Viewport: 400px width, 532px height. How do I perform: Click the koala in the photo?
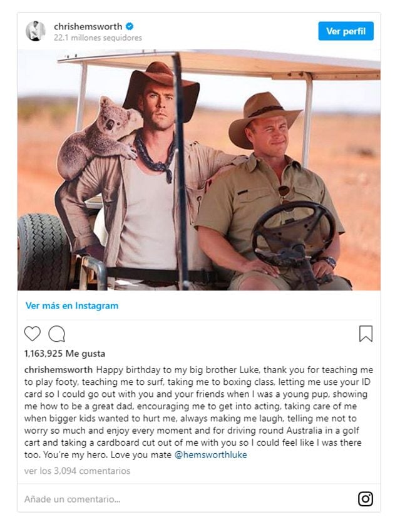coord(99,138)
